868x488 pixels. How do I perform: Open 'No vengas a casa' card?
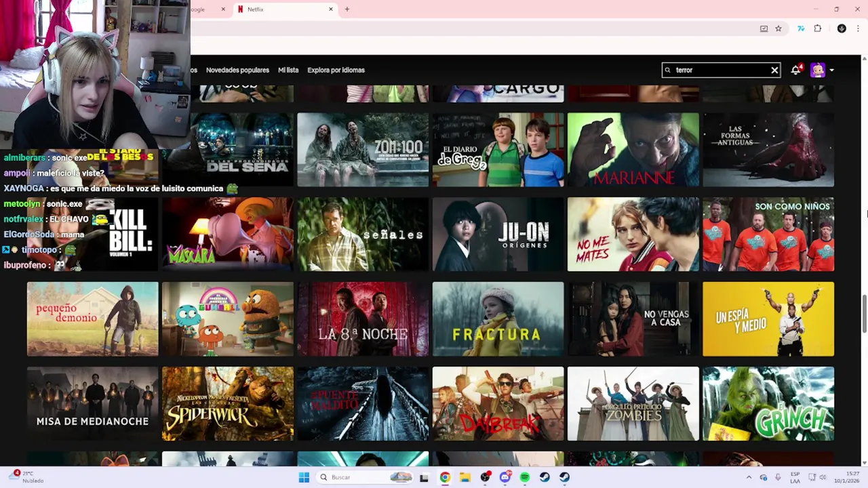633,319
